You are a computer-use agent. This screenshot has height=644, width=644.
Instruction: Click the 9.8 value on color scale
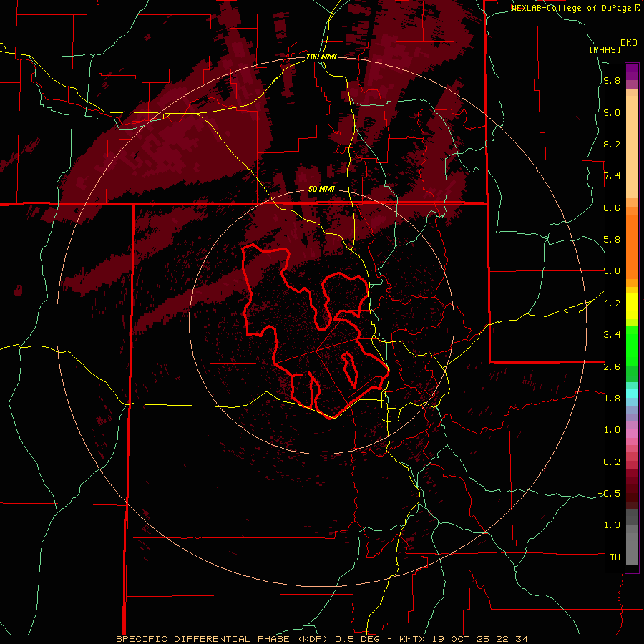pos(612,81)
